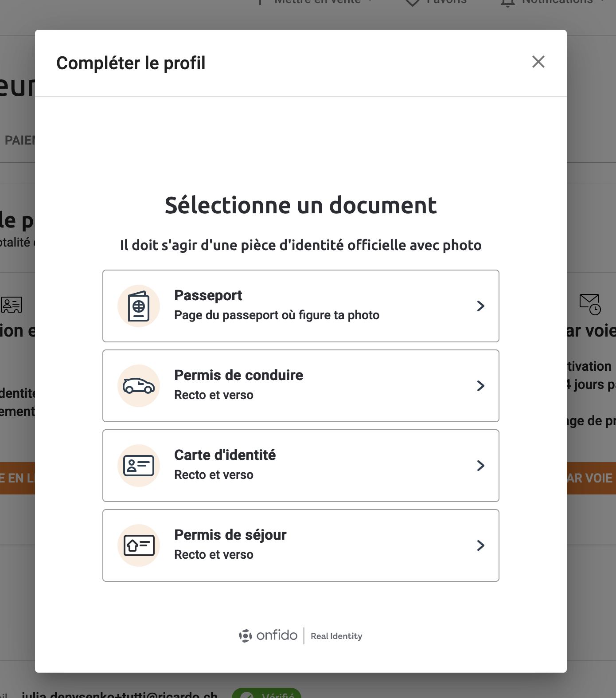Click the ID card icon behind the dialog
616x698 pixels.
12,305
